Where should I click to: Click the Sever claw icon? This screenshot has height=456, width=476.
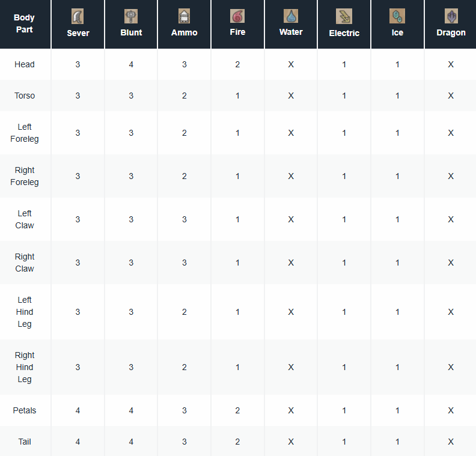78,16
